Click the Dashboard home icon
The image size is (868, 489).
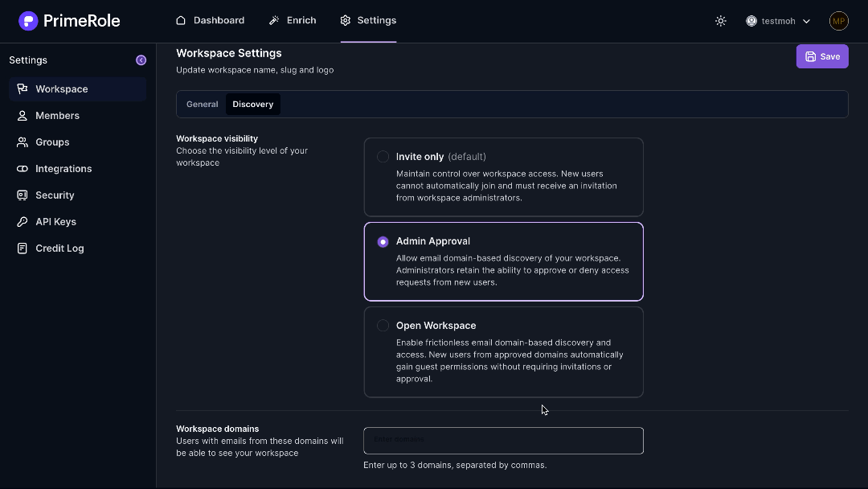pos(181,20)
